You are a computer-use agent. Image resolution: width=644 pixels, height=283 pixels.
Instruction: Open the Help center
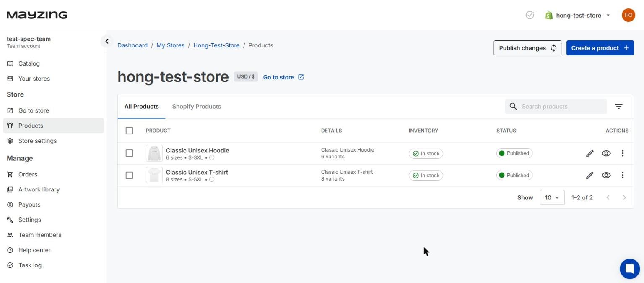click(53, 250)
